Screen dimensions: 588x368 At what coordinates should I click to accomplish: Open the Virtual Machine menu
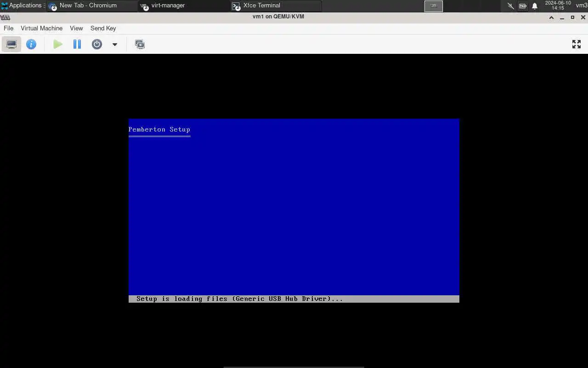(41, 28)
